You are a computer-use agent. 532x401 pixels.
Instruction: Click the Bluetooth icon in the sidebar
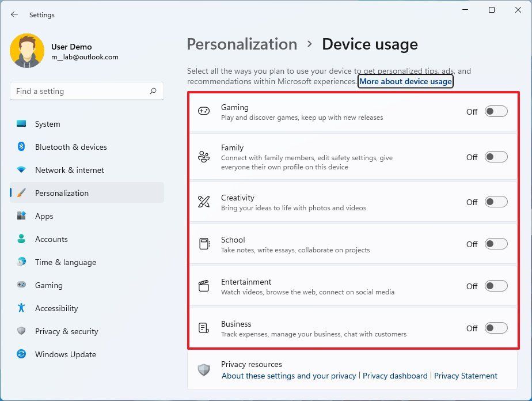22,147
